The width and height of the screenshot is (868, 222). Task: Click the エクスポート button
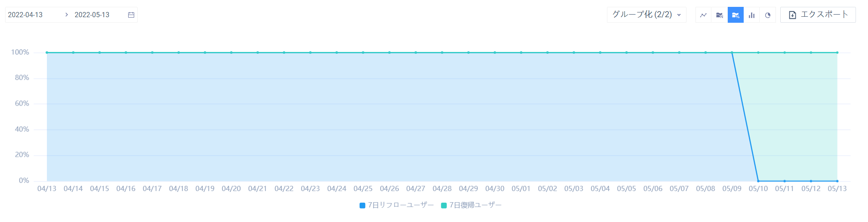click(x=818, y=15)
